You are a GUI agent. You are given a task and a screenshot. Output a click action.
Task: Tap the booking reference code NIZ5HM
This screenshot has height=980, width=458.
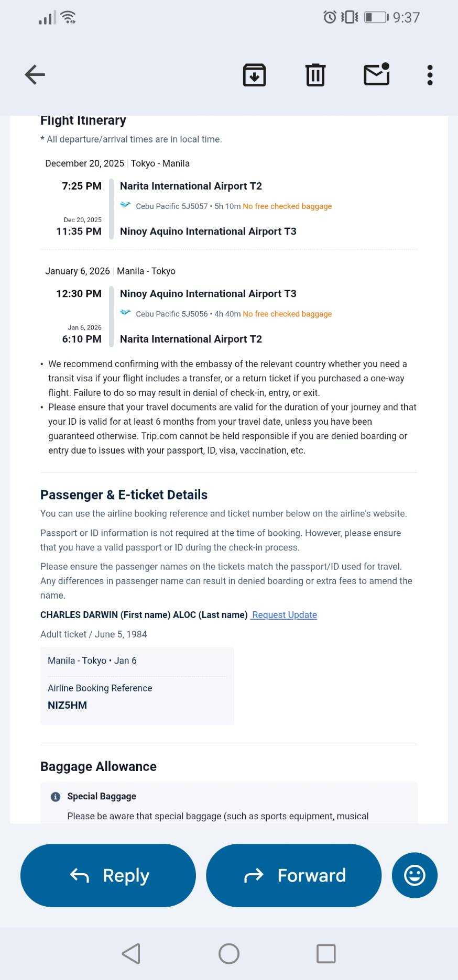68,705
